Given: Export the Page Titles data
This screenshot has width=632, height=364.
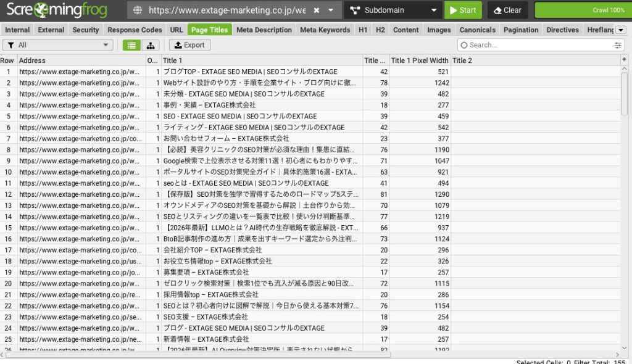Looking at the screenshot, I should [189, 45].
